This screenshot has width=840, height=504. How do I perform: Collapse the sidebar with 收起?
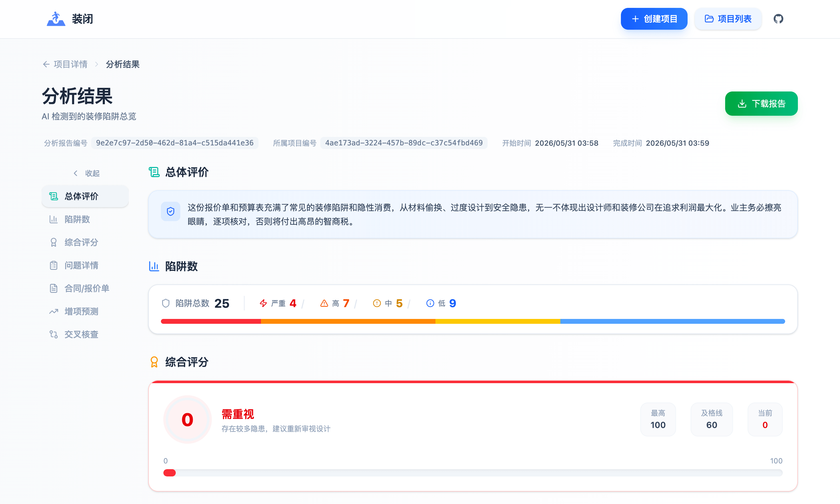tap(86, 173)
